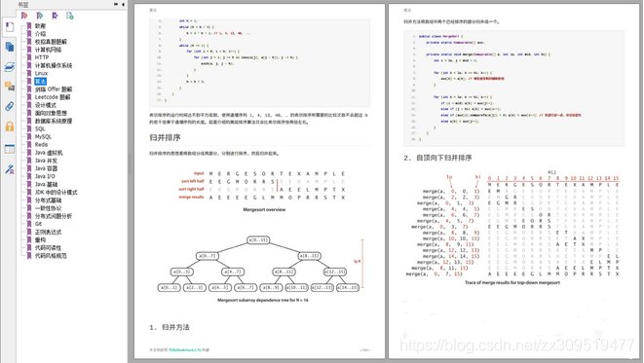Open the JDK 中的设计模式 bookmark

[56, 193]
